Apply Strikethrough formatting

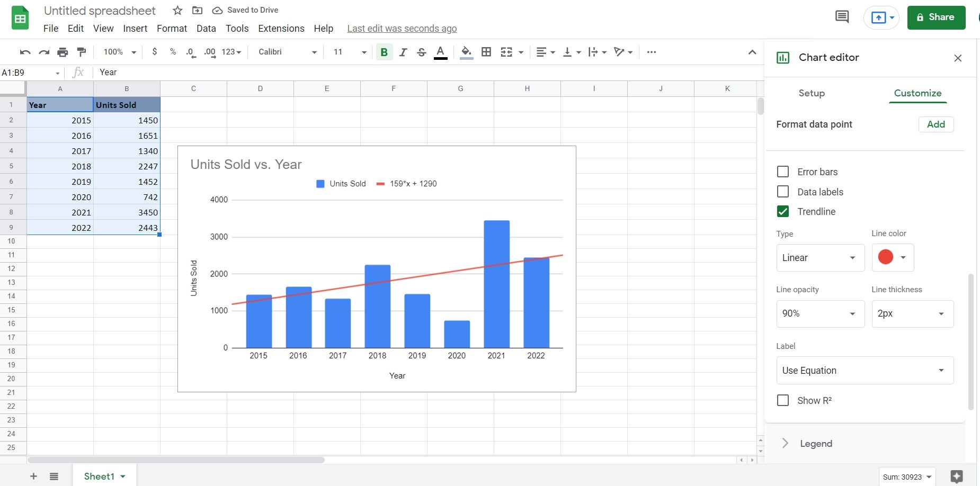pyautogui.click(x=421, y=52)
